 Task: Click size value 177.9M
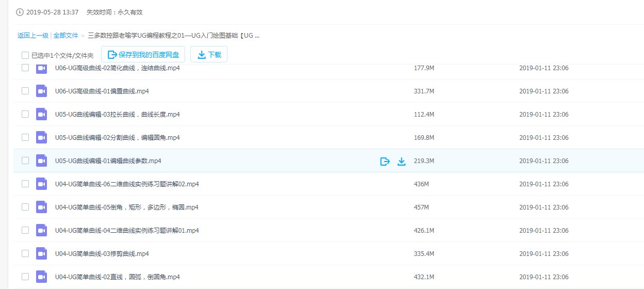click(424, 68)
